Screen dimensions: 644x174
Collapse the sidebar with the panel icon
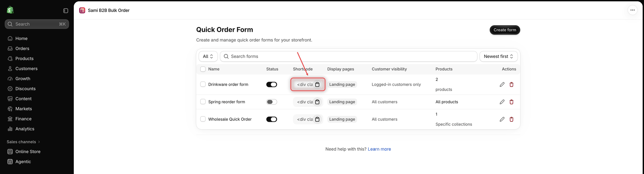(x=66, y=11)
